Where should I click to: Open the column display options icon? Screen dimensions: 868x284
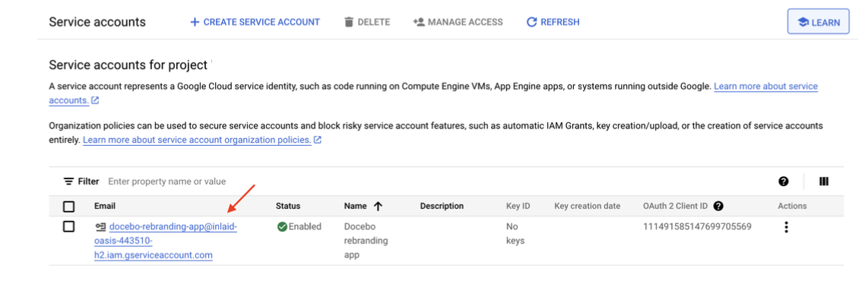point(824,181)
